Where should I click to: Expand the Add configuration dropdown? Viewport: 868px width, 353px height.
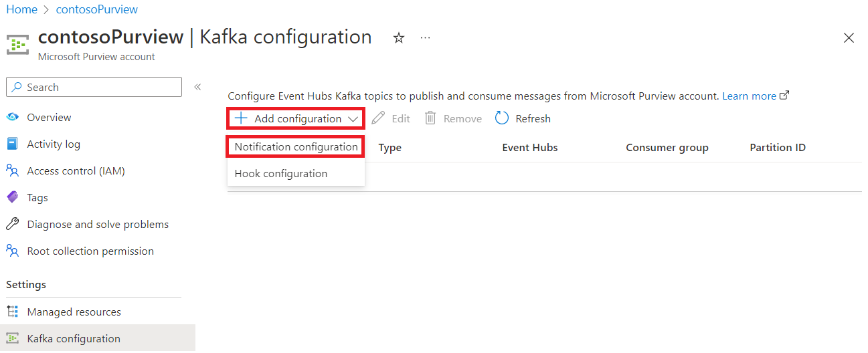click(296, 118)
